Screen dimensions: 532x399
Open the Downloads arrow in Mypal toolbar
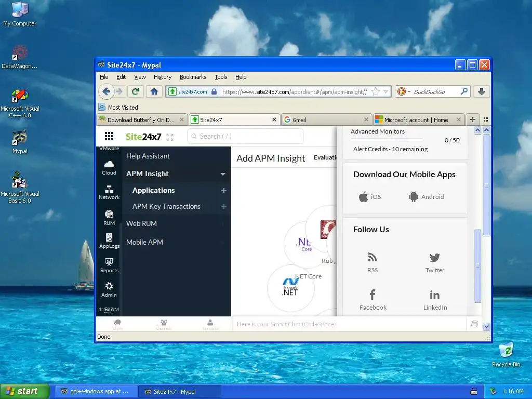(481, 91)
